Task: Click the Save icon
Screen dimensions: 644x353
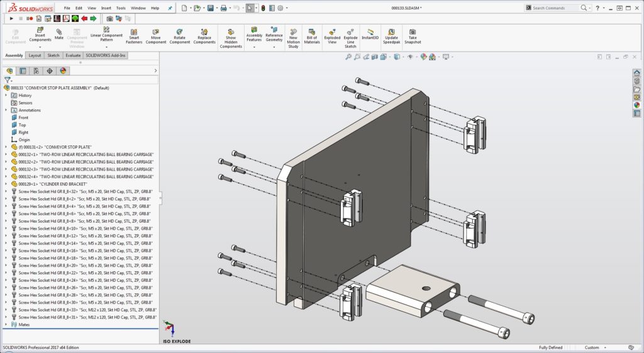Action: (210, 8)
